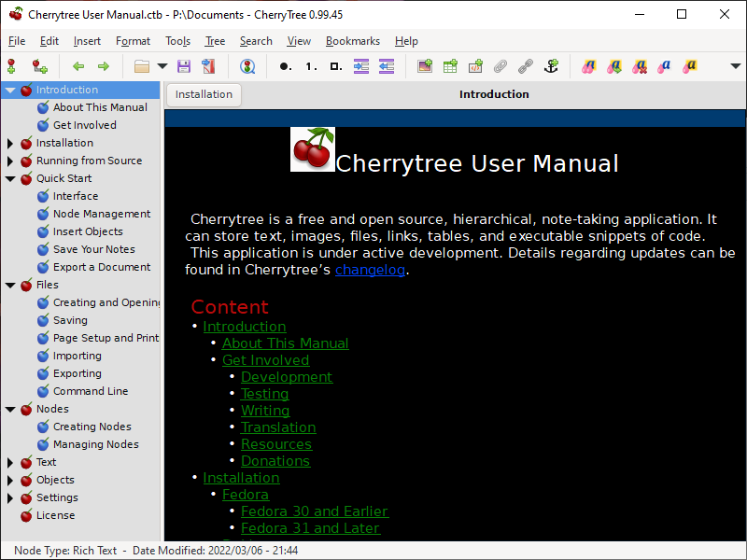This screenshot has height=560, width=747.
Task: Expand the Settings node in the tree
Action: click(x=10, y=498)
